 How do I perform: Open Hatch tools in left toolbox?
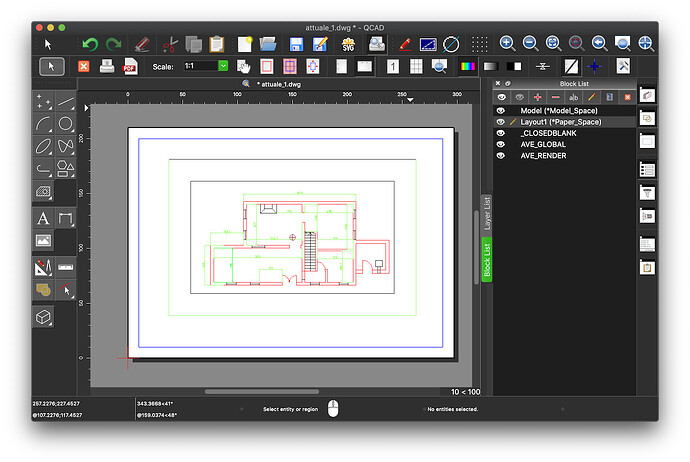[43, 191]
